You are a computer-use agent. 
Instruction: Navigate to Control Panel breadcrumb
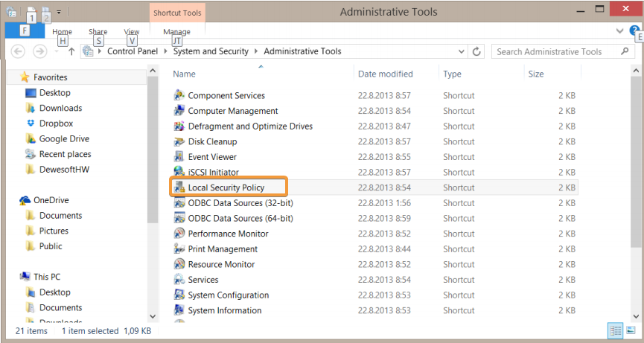[x=133, y=51]
